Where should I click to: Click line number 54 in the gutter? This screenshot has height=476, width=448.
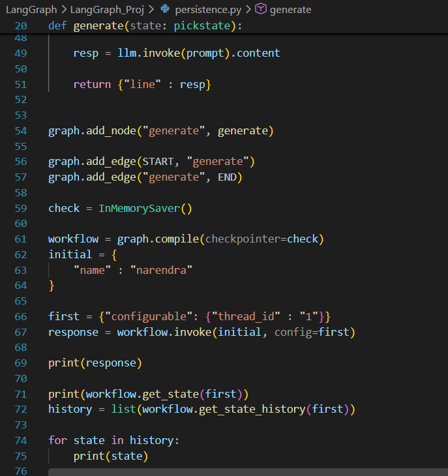click(21, 131)
